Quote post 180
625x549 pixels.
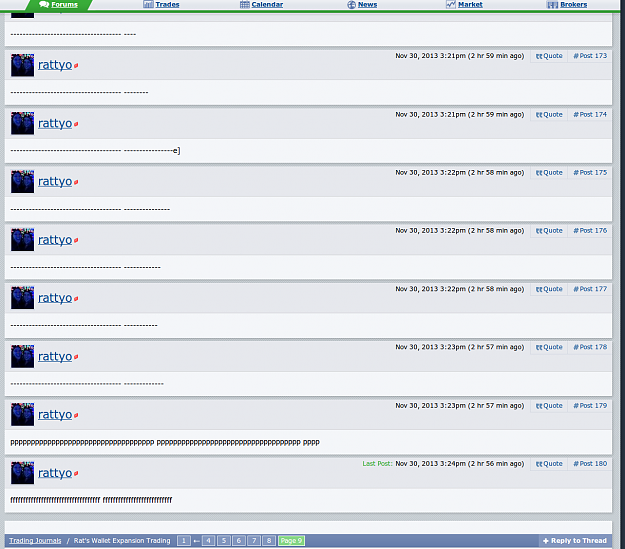[x=549, y=464]
